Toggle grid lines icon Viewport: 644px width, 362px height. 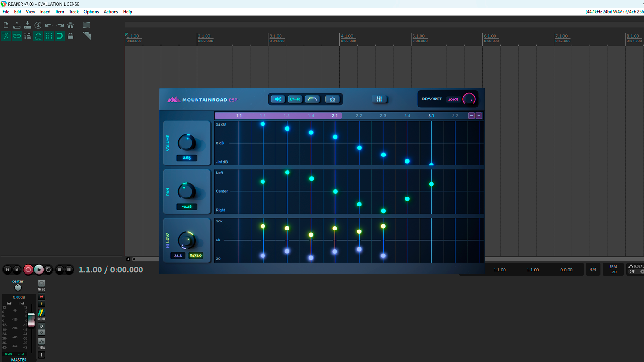coord(49,36)
